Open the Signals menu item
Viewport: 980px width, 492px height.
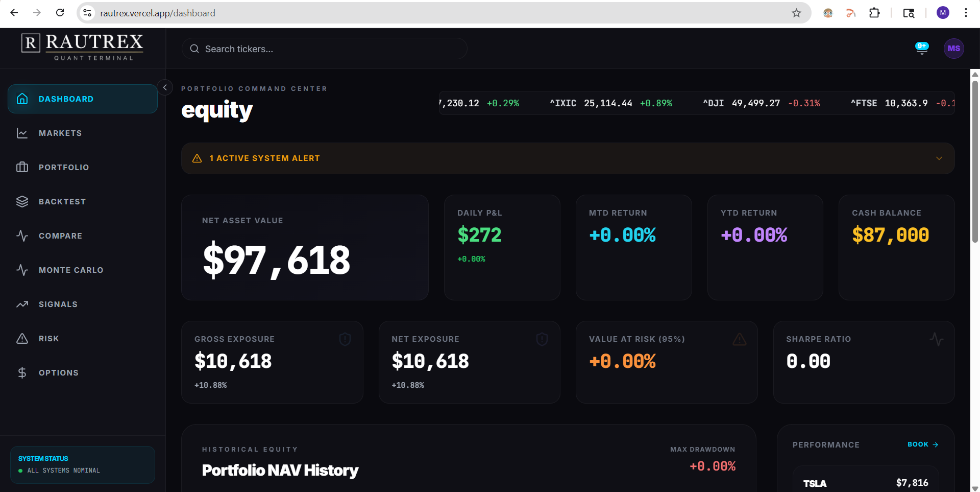[83, 304]
